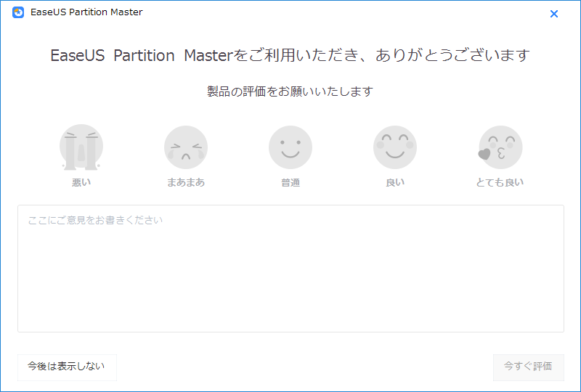Click the ありがとうございます thank-you heading
The height and width of the screenshot is (392, 581).
point(290,56)
